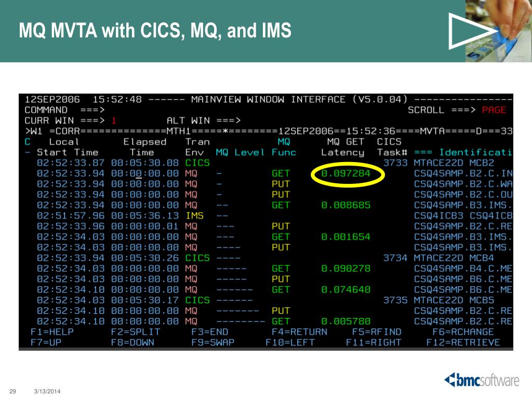Click the IMS environment entry
Image resolution: width=532 pixels, height=399 pixels.
click(194, 216)
